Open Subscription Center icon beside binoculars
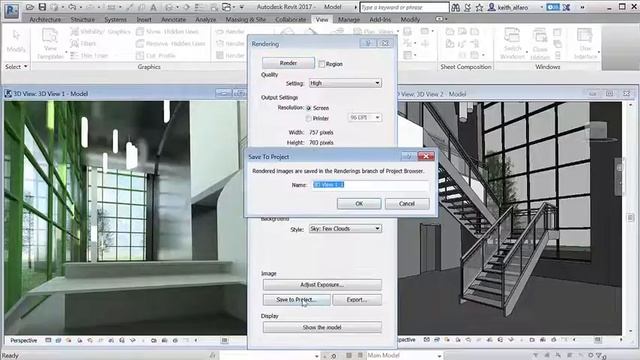 (x=468, y=7)
